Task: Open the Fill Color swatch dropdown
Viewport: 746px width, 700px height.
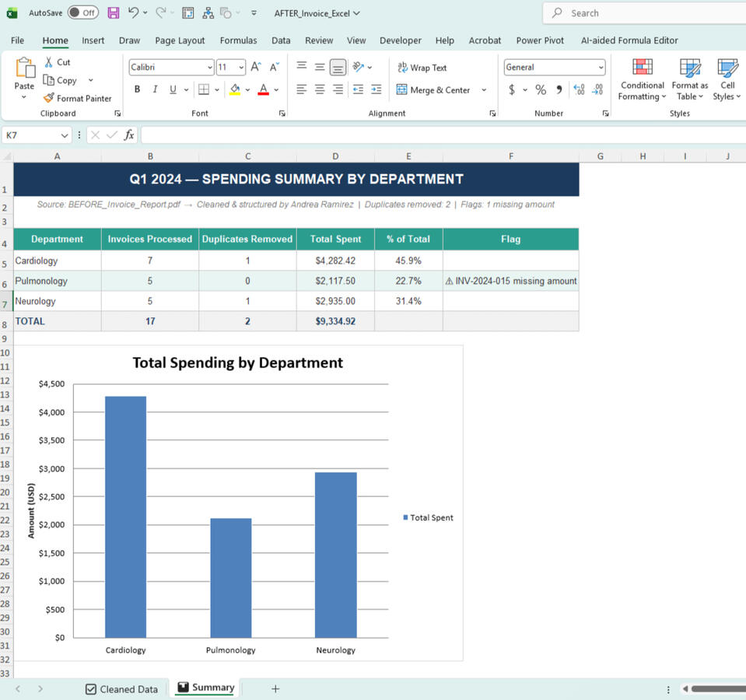Action: coord(249,89)
